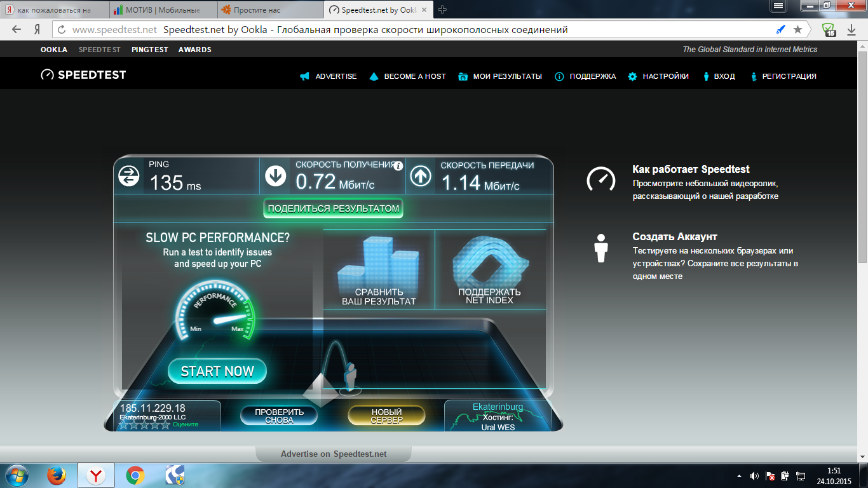Click the Ekaterinburg server location
868x488 pixels.
(x=498, y=407)
